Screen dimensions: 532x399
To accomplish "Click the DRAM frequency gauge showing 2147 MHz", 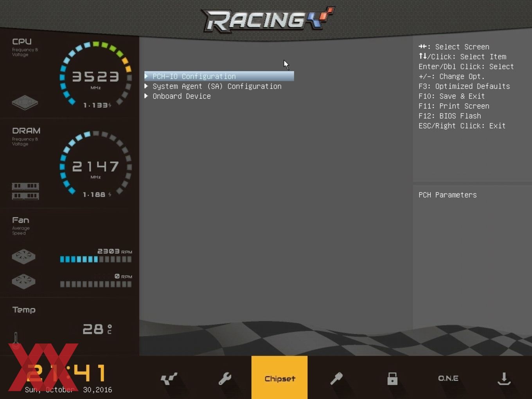I will click(x=96, y=164).
